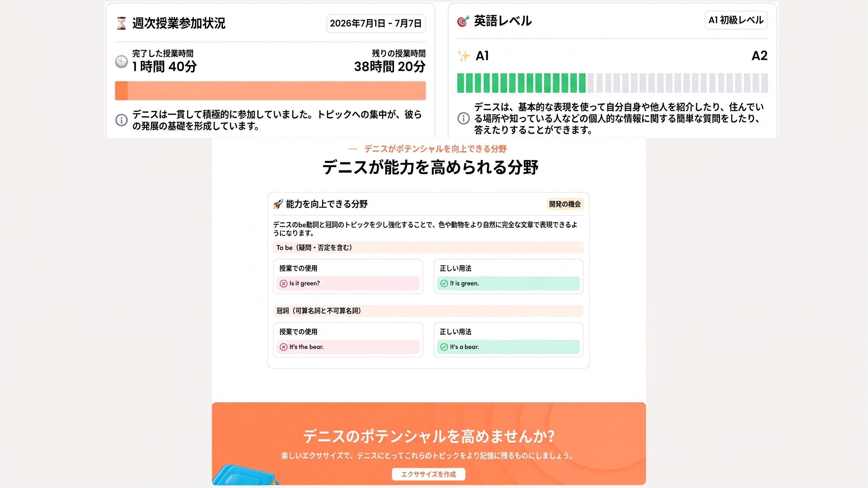Image resolution: width=868 pixels, height=488 pixels.
Task: Click 授業での使用 label in the 冠詞 section
Action: [298, 332]
